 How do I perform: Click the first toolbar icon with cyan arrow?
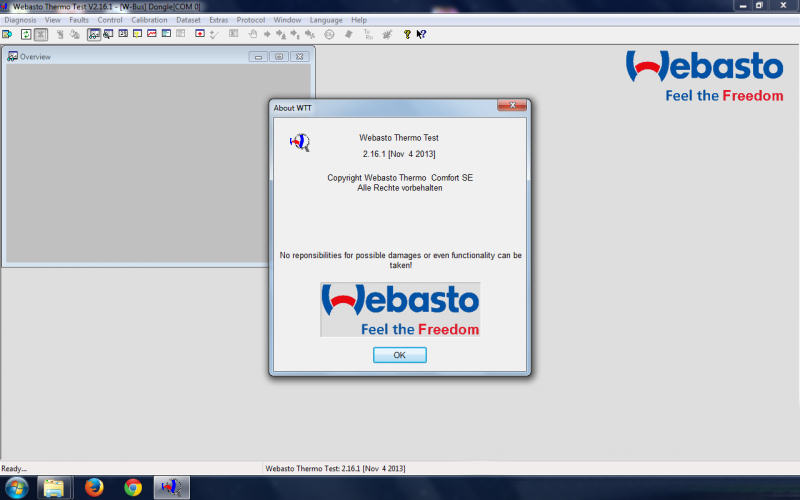8,33
